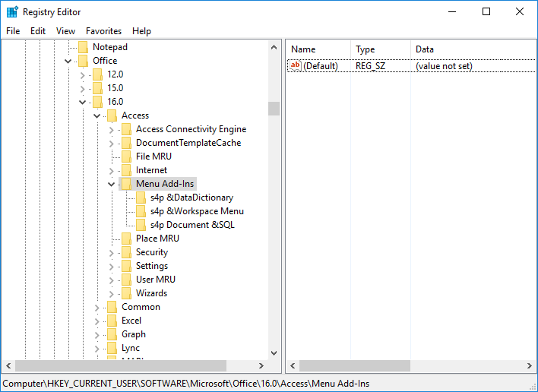Expand the Security key
538x392 pixels.
point(111,253)
